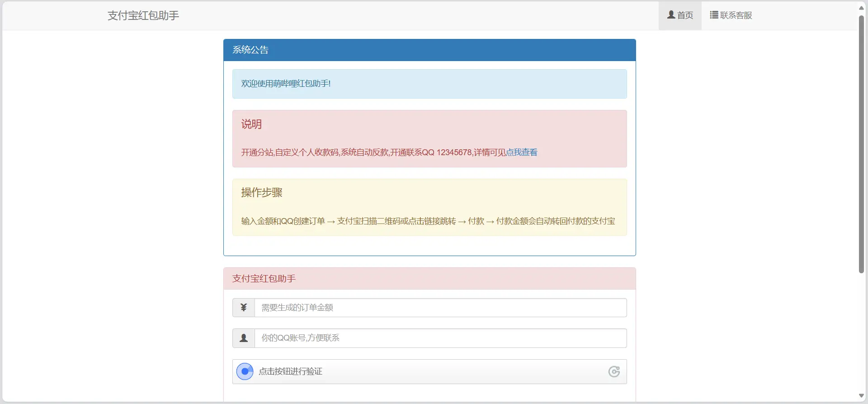
Task: Click the list icon beside 联系客服
Action: point(714,15)
